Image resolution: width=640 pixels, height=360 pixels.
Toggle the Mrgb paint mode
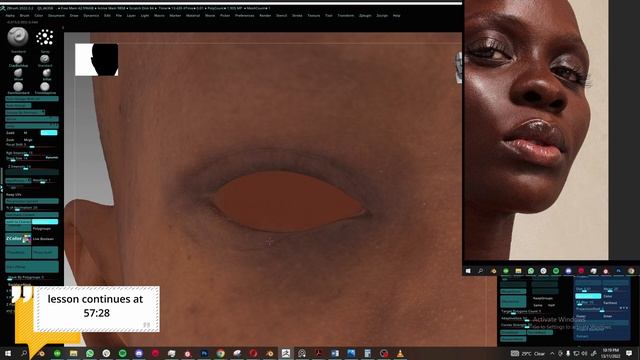tap(28, 140)
